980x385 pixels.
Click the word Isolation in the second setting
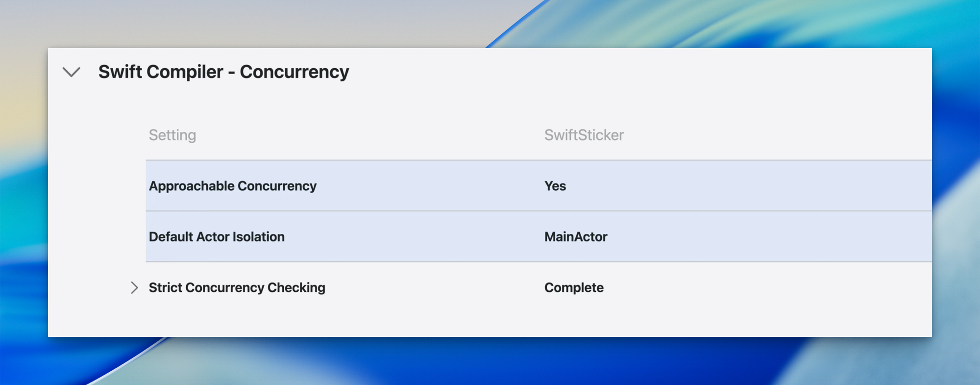258,237
